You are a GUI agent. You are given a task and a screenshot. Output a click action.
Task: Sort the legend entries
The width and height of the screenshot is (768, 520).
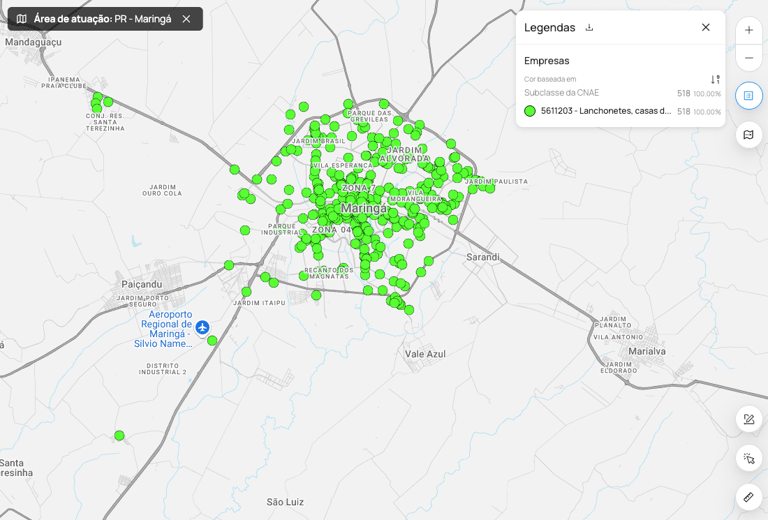(715, 80)
